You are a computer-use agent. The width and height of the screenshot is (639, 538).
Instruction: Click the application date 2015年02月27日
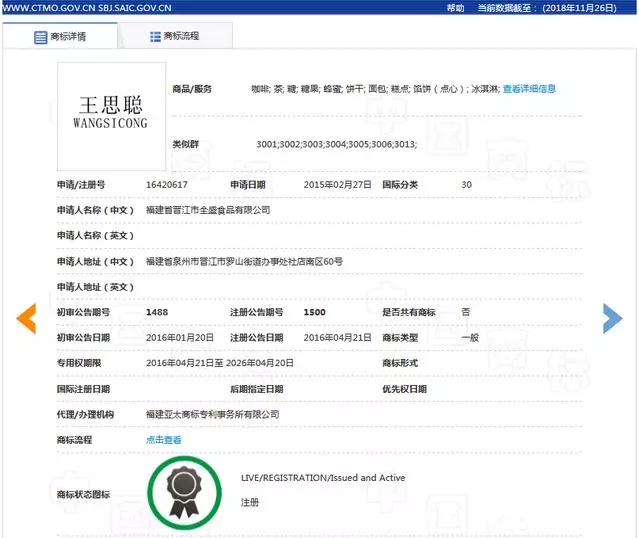point(337,185)
